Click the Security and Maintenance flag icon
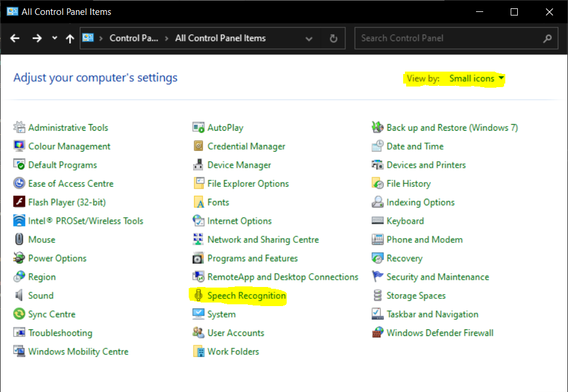Screen dimensions: 568x392 pyautogui.click(x=377, y=277)
